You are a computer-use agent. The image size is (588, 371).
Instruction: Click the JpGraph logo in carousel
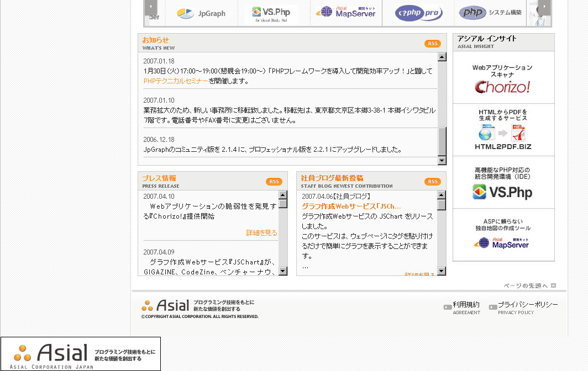click(201, 13)
